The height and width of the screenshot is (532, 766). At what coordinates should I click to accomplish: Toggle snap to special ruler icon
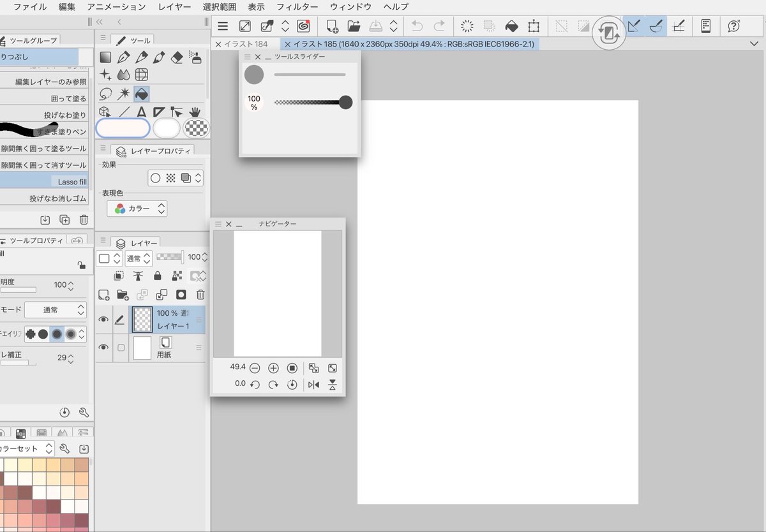pyautogui.click(x=656, y=26)
